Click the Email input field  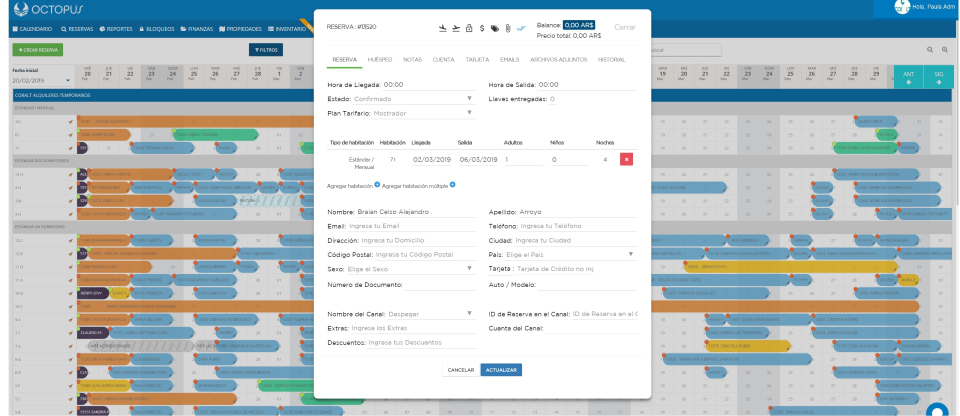410,226
